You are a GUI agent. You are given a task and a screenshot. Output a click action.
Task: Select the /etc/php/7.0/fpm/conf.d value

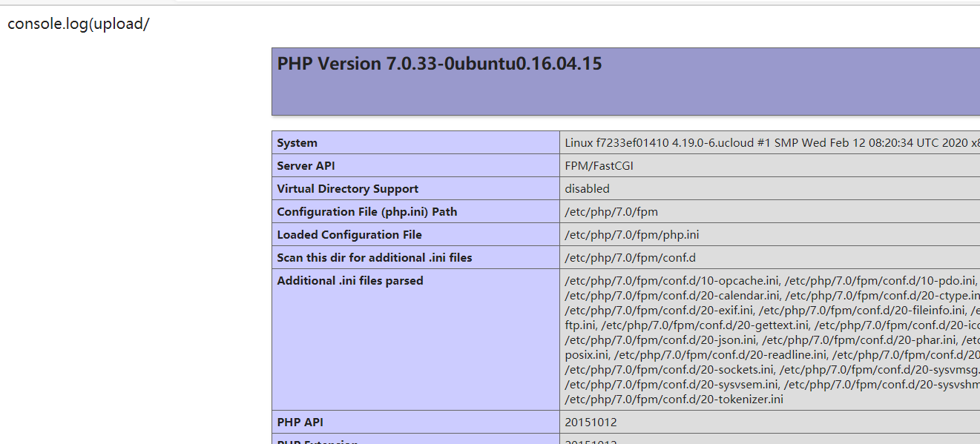click(631, 258)
